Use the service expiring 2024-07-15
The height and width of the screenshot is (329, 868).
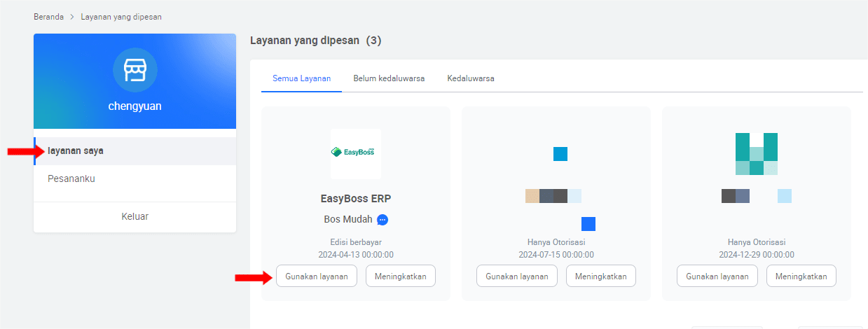(x=517, y=276)
